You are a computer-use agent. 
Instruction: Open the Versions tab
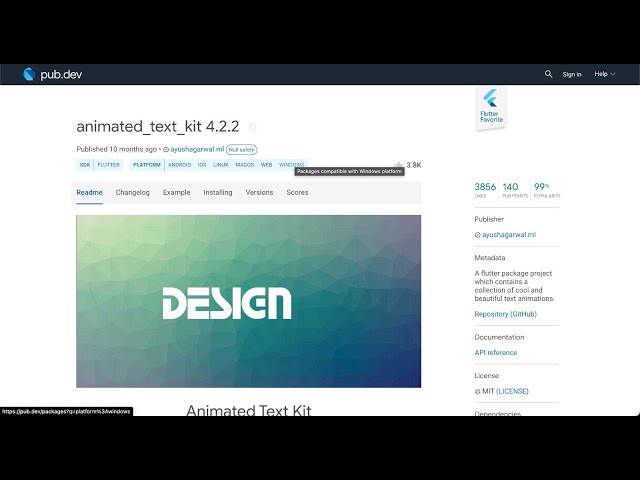[x=259, y=192]
